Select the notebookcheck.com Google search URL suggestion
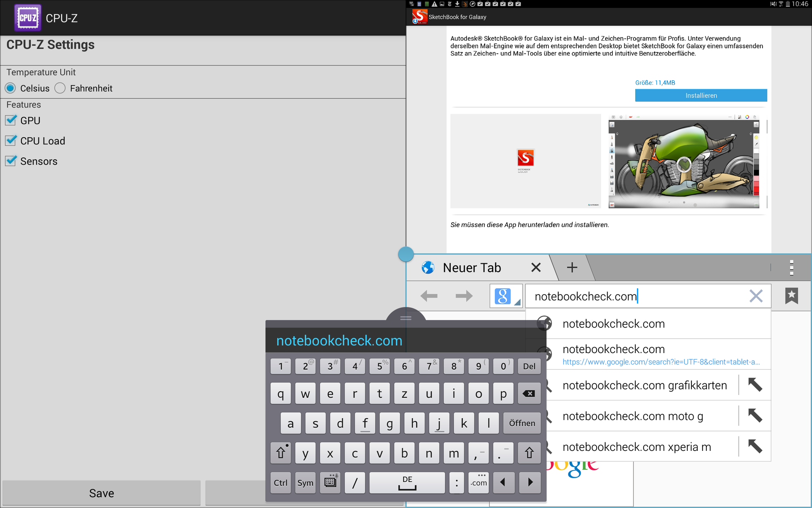Screen dimensions: 812x508 pos(648,354)
